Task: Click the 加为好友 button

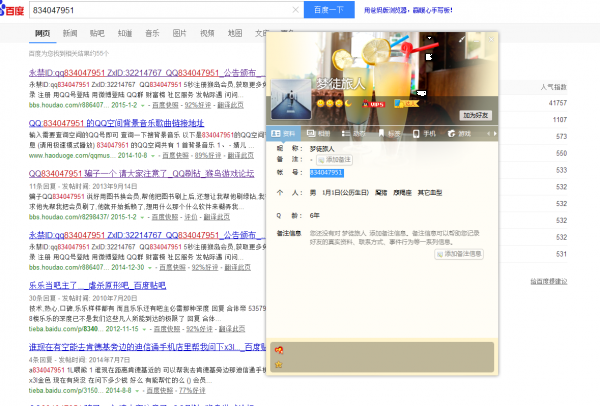Action: 476,115
